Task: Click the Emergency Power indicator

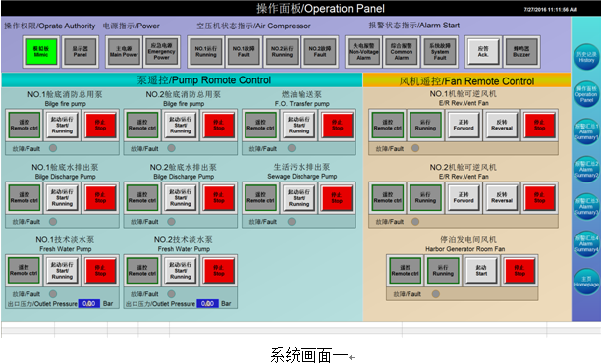Action: point(161,52)
